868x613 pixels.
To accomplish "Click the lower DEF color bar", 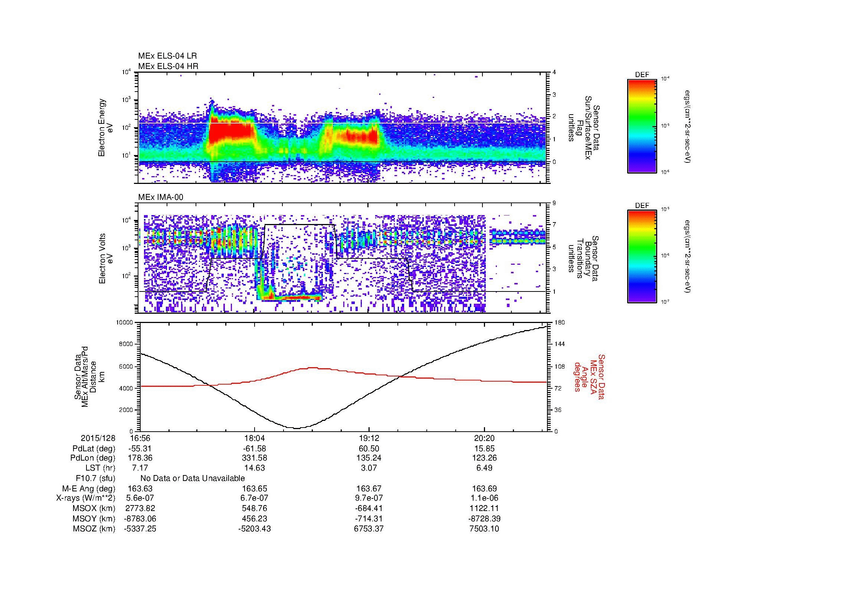I will 642,257.
